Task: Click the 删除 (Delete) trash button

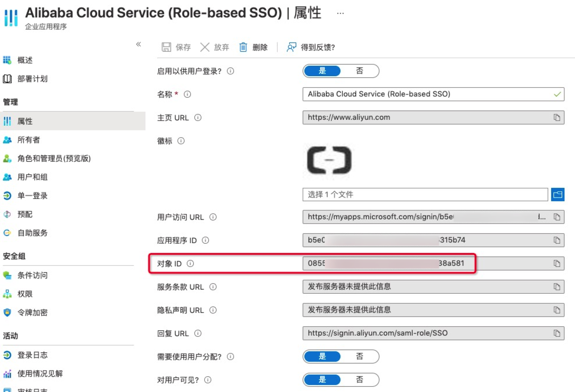Action: tap(253, 47)
